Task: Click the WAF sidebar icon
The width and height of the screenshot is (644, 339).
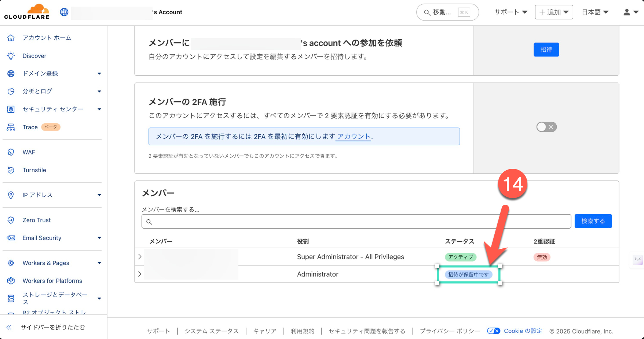Action: [x=11, y=152]
